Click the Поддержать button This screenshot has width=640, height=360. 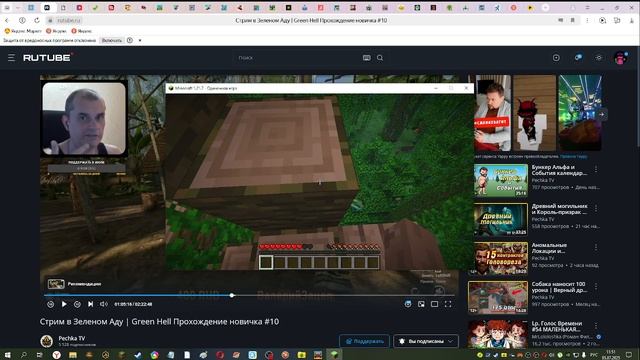364,341
